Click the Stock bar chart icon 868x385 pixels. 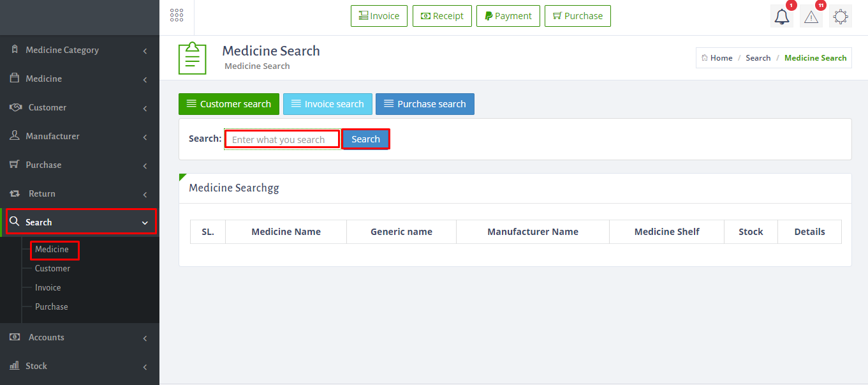15,366
